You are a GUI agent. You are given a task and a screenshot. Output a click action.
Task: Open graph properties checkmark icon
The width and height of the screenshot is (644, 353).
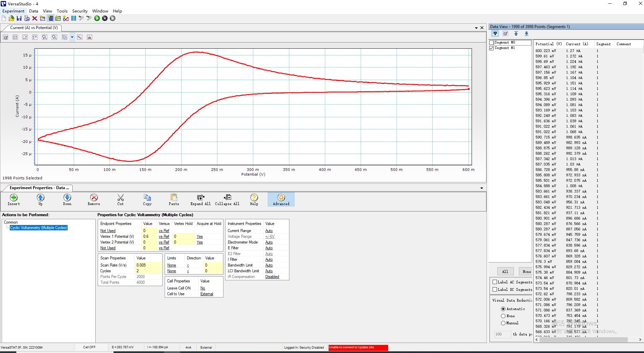click(6, 37)
